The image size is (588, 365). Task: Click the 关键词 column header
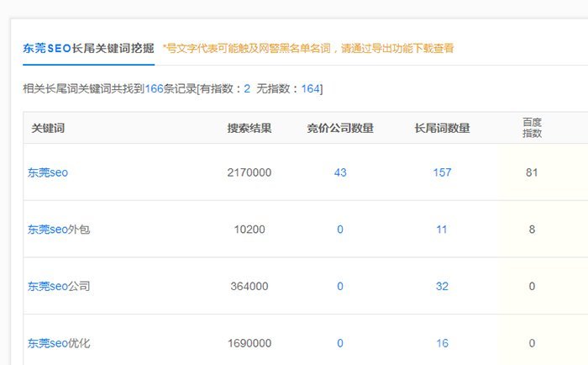(48, 129)
